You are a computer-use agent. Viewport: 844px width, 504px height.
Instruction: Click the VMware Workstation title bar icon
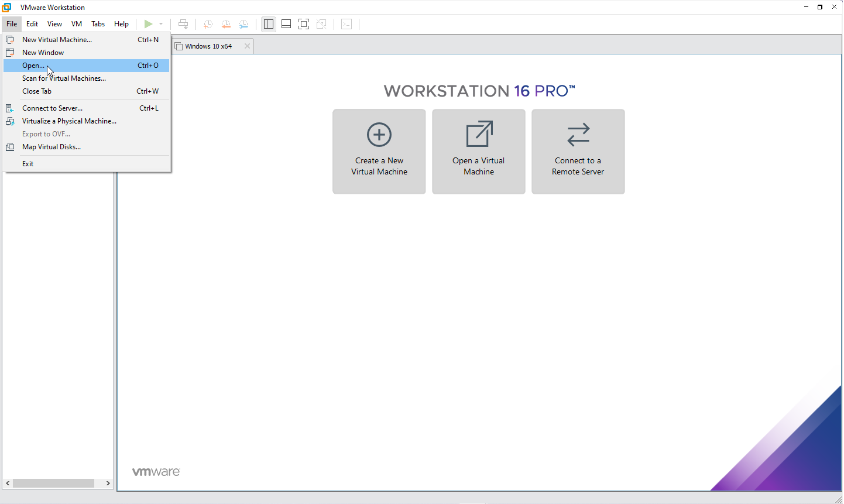(x=7, y=7)
